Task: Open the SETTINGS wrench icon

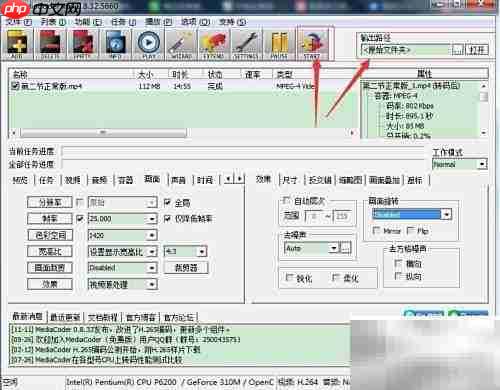Action: pyautogui.click(x=246, y=44)
